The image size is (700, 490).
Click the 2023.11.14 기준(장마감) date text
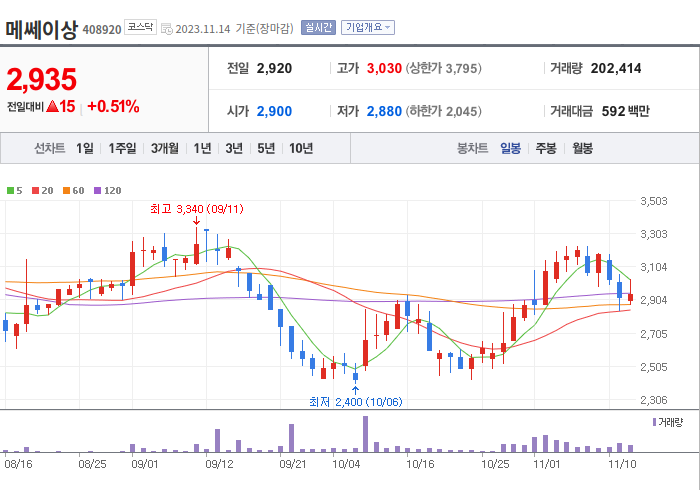point(234,29)
